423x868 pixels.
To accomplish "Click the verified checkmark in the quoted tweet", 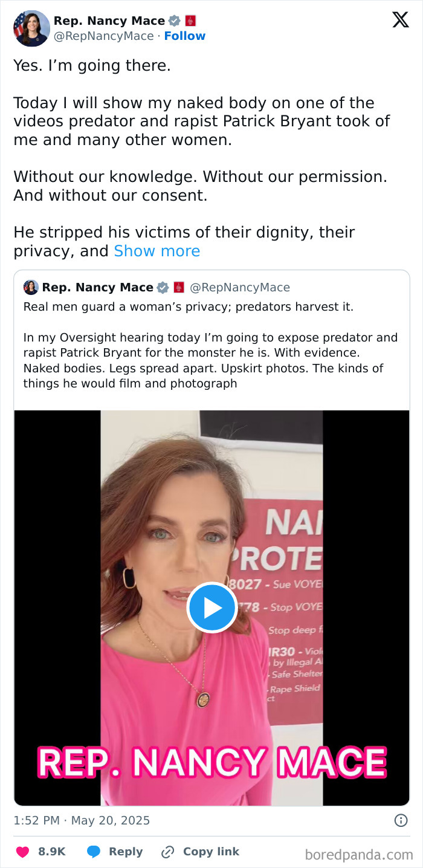I will [162, 288].
